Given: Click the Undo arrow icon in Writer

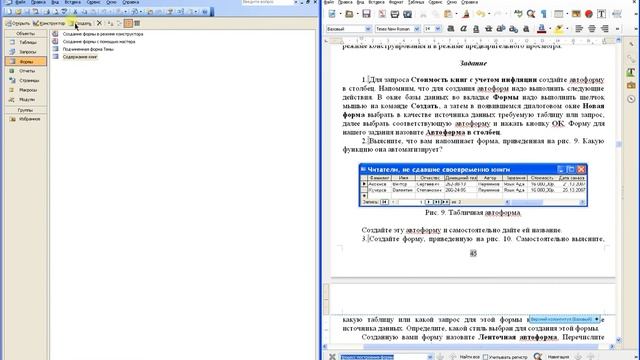Looking at the screenshot, I should [x=480, y=14].
